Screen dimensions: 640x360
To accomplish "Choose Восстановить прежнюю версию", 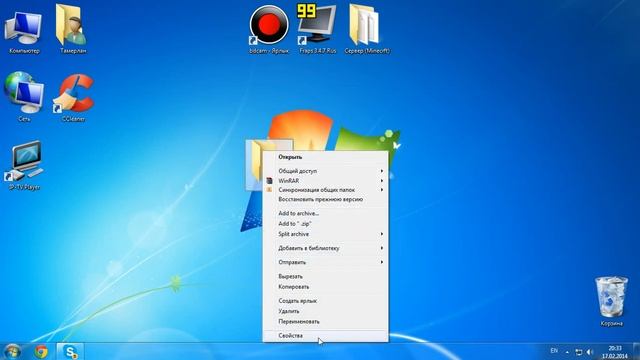I will coord(325,200).
